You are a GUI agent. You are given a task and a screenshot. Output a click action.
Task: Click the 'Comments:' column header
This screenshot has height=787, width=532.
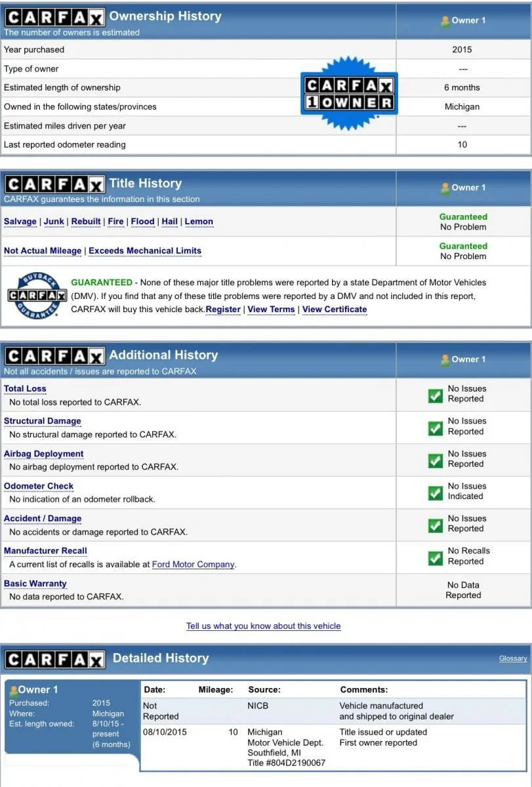pos(364,690)
